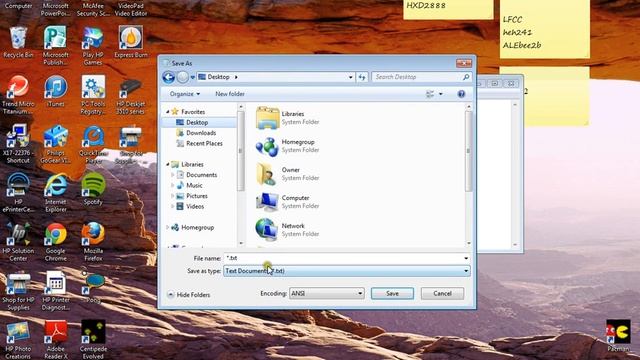Open Philips GoGear desktop icon
The height and width of the screenshot is (360, 640).
click(56, 144)
